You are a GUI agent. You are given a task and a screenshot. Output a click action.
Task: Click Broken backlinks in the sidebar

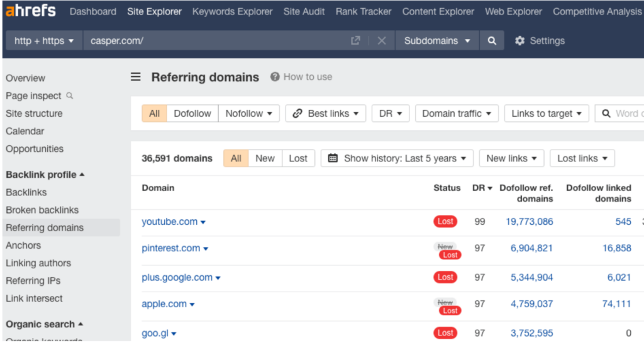(x=42, y=210)
